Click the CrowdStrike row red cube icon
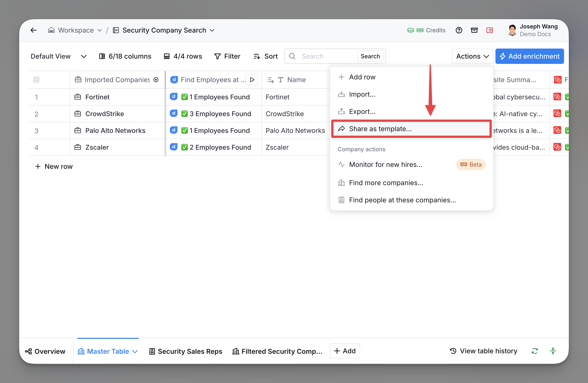 coord(557,113)
